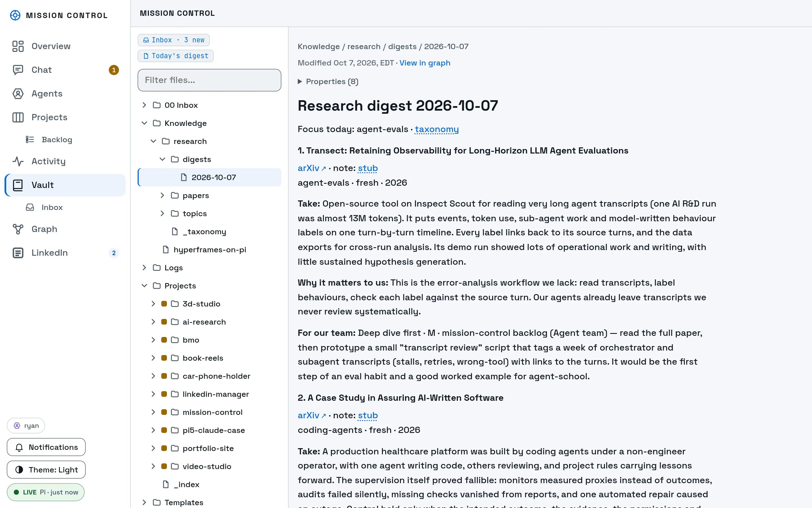Click the LIVE Pi status indicator
Image resolution: width=812 pixels, height=508 pixels.
pyautogui.click(x=46, y=492)
